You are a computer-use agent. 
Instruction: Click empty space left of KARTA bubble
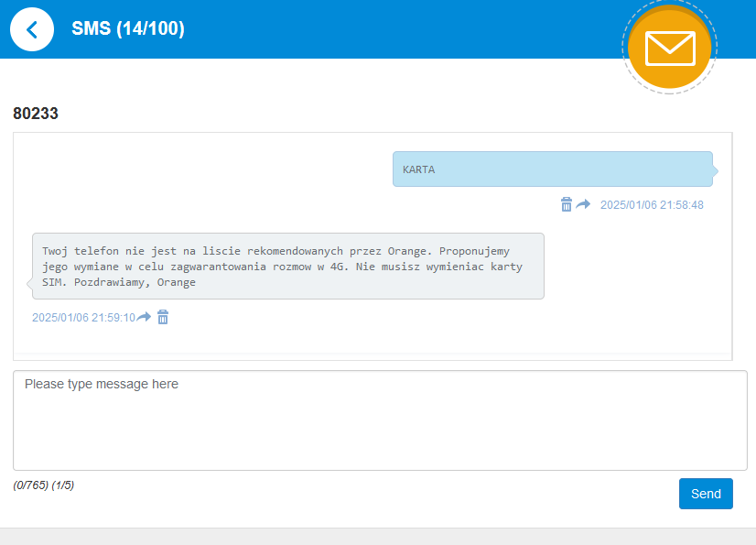pyautogui.click(x=201, y=169)
